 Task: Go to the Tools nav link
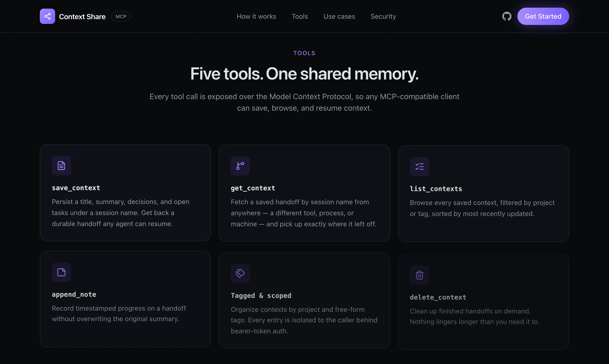(x=300, y=17)
